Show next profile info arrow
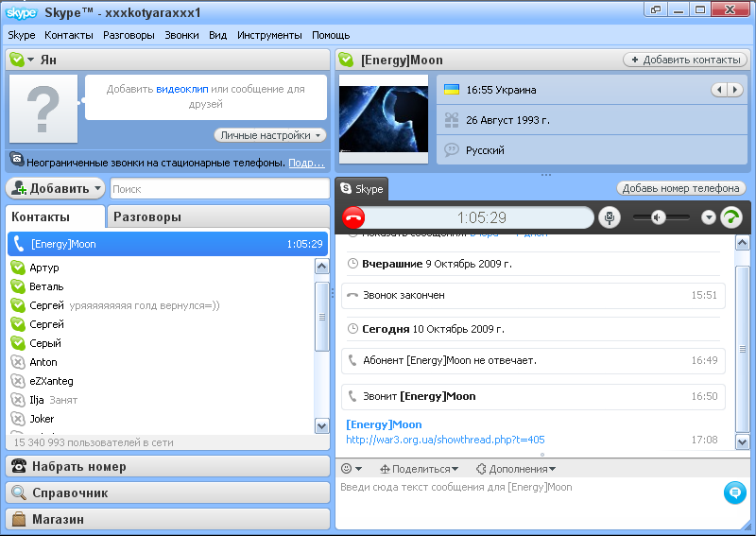756x536 pixels. [x=735, y=90]
